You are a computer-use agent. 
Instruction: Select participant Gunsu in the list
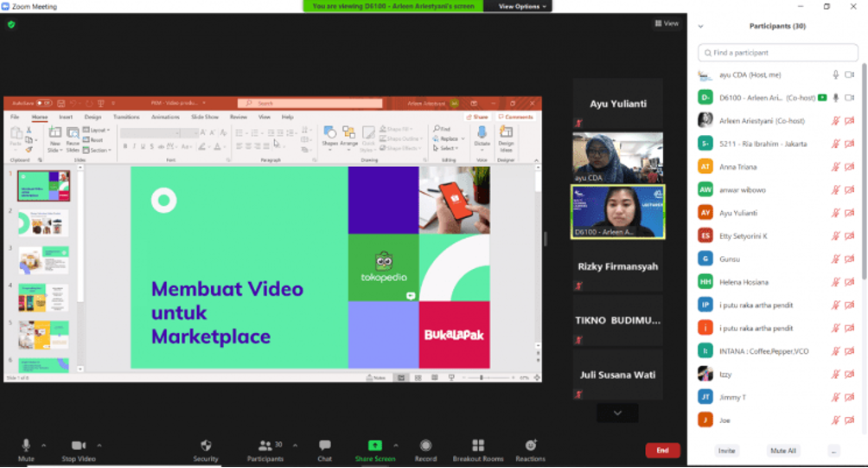point(776,260)
